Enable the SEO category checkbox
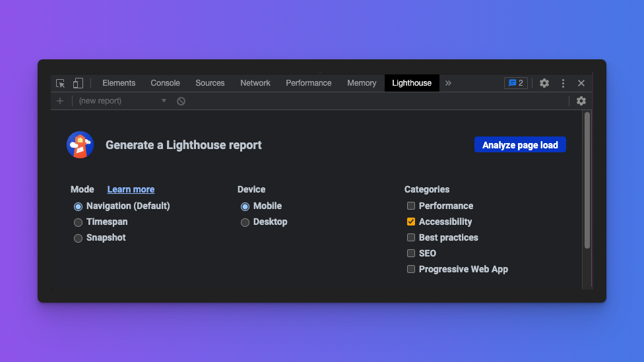 pos(411,253)
